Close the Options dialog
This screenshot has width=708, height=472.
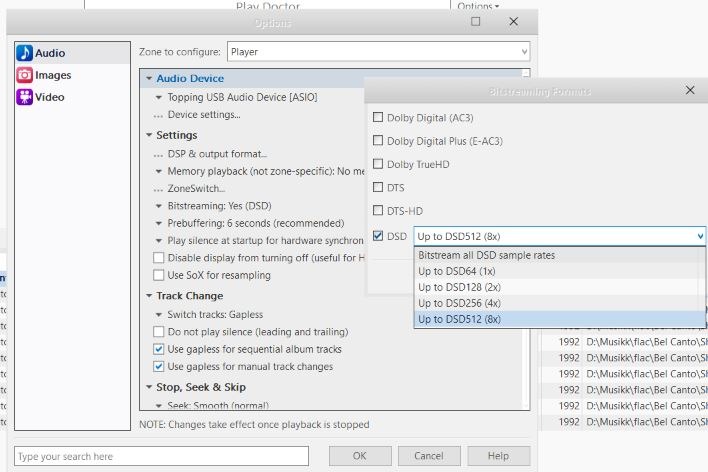pyautogui.click(x=513, y=21)
